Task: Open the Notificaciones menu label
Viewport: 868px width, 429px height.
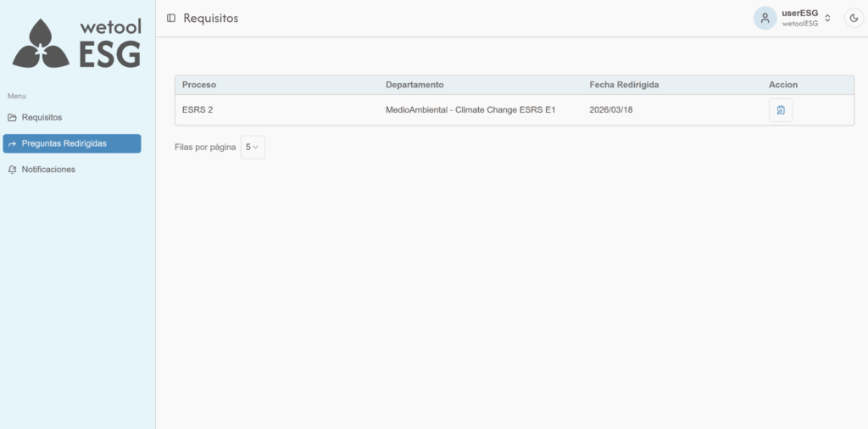Action: 48,170
